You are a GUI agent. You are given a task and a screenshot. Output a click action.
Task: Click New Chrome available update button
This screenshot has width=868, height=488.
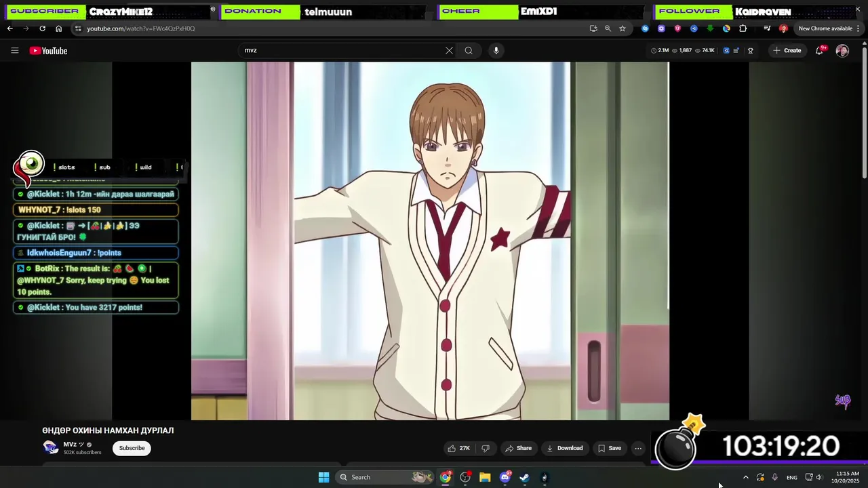pos(825,28)
